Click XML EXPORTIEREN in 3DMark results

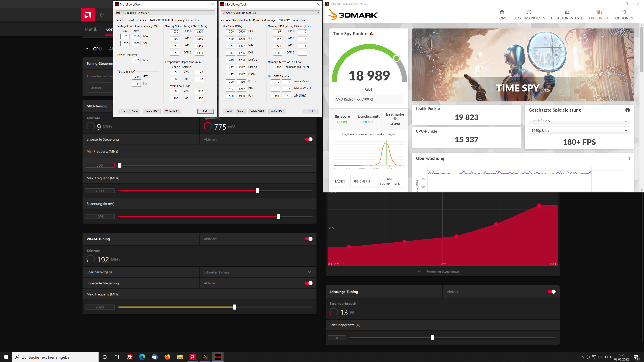pyautogui.click(x=390, y=181)
